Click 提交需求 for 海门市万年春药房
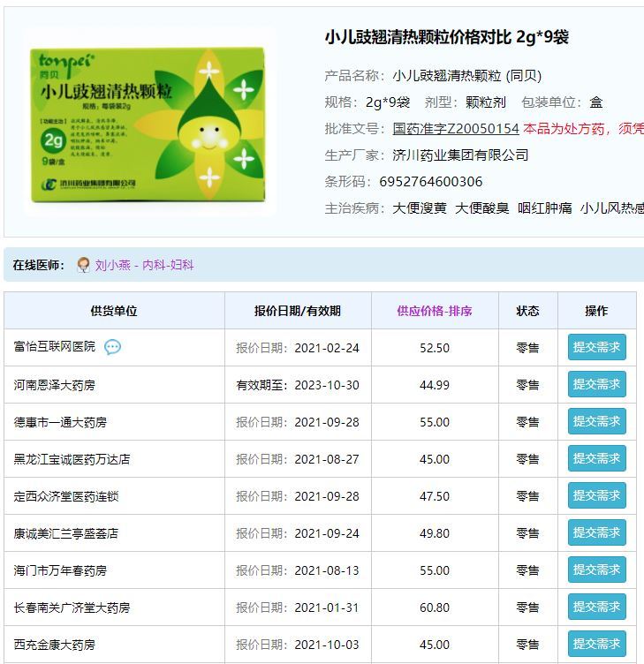This screenshot has height=664, width=644. pos(596,570)
